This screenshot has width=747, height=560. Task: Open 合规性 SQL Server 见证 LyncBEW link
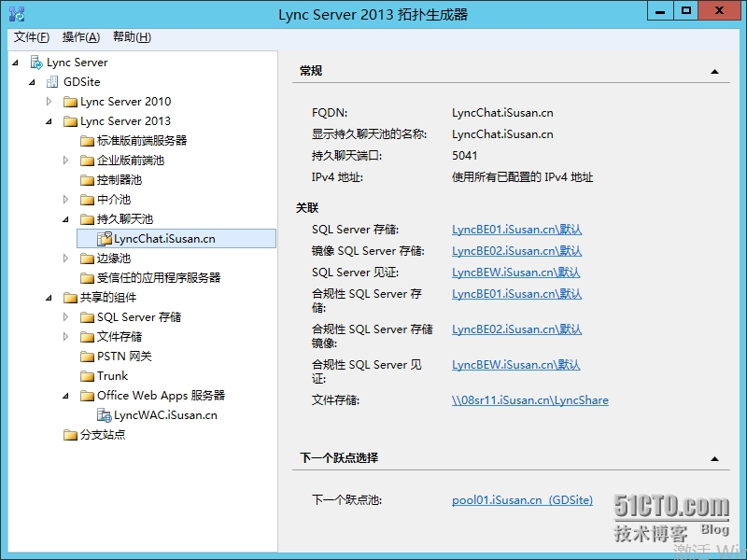(516, 365)
